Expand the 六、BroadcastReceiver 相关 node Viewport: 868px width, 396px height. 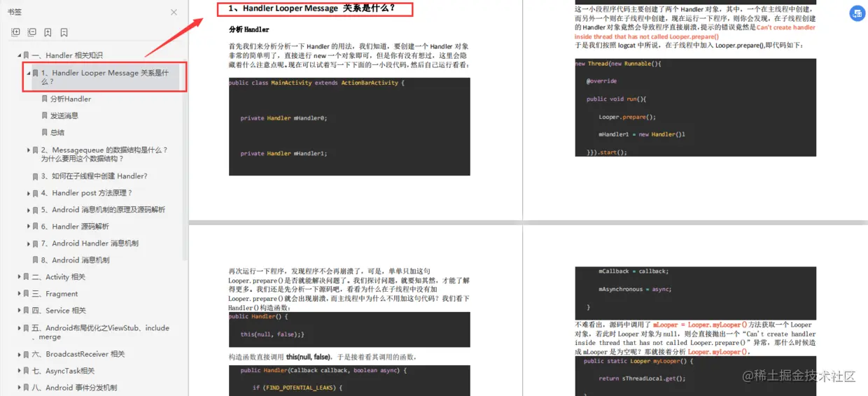(x=20, y=354)
